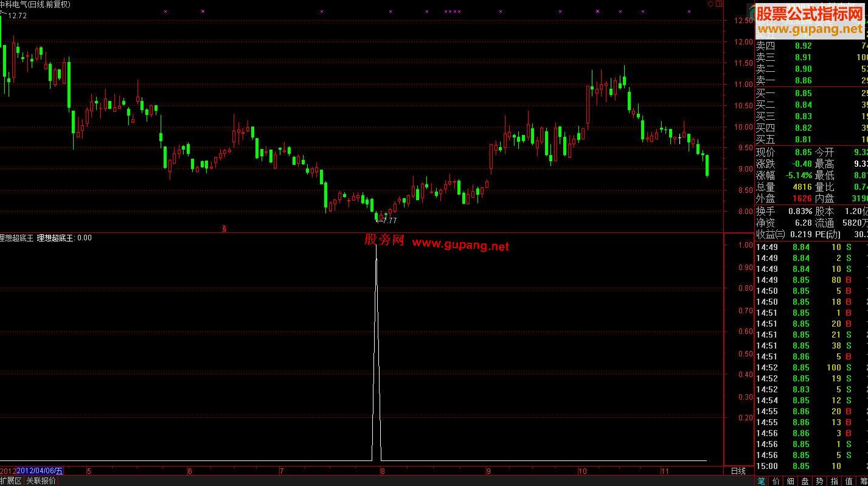Click the month 9 marker on the time axis
The height and width of the screenshot is (486, 868).
(x=488, y=471)
